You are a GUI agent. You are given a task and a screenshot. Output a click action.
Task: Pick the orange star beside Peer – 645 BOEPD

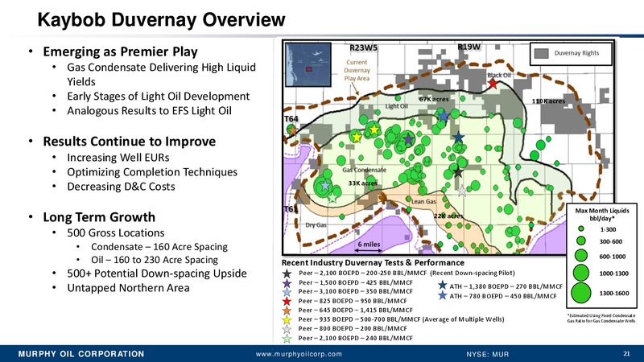pos(287,311)
